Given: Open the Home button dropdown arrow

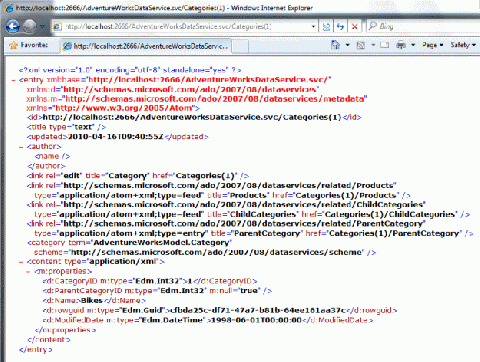Looking at the screenshot, I should pos(347,45).
